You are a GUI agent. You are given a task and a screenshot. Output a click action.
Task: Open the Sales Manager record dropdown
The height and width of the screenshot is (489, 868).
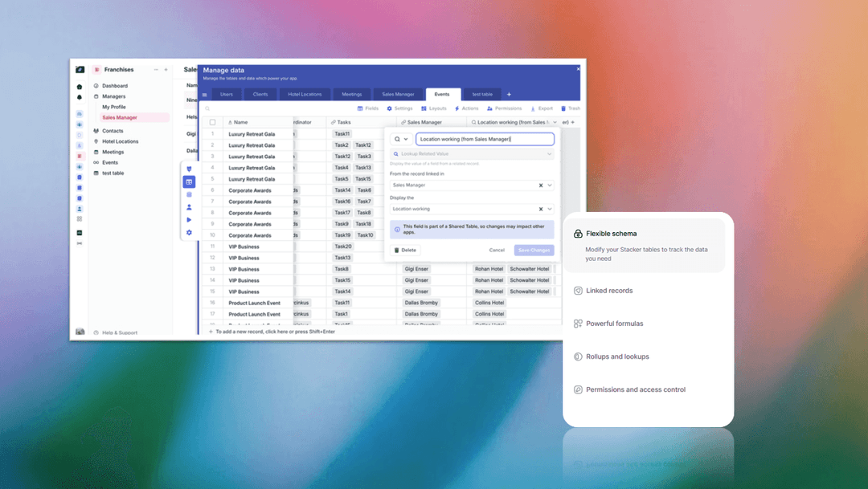(549, 185)
